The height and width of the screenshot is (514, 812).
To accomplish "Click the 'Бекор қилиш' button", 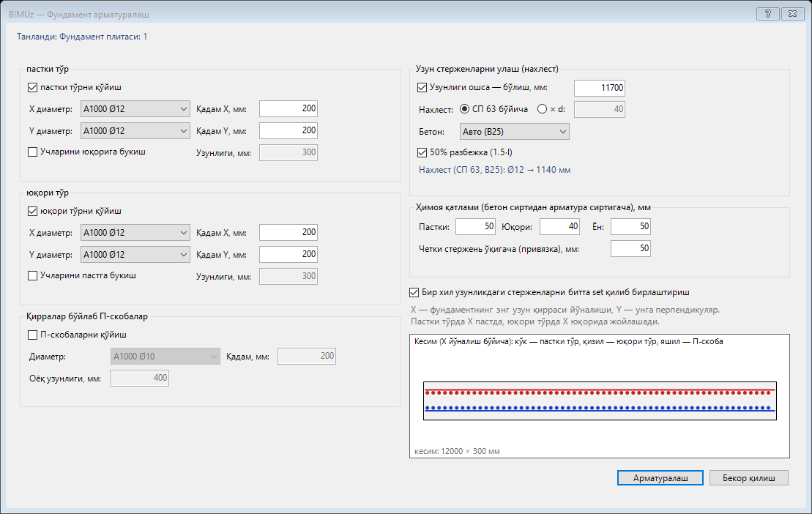I will tap(749, 478).
